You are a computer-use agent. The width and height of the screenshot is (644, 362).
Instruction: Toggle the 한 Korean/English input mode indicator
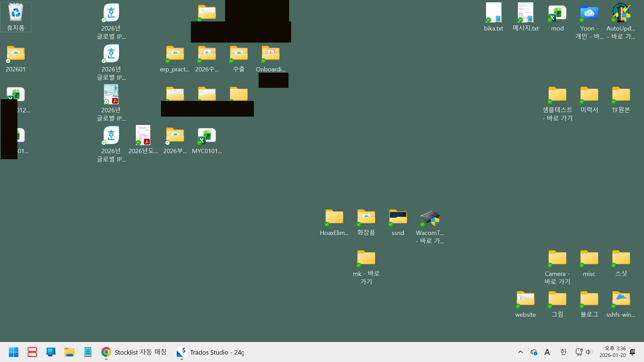click(x=563, y=352)
